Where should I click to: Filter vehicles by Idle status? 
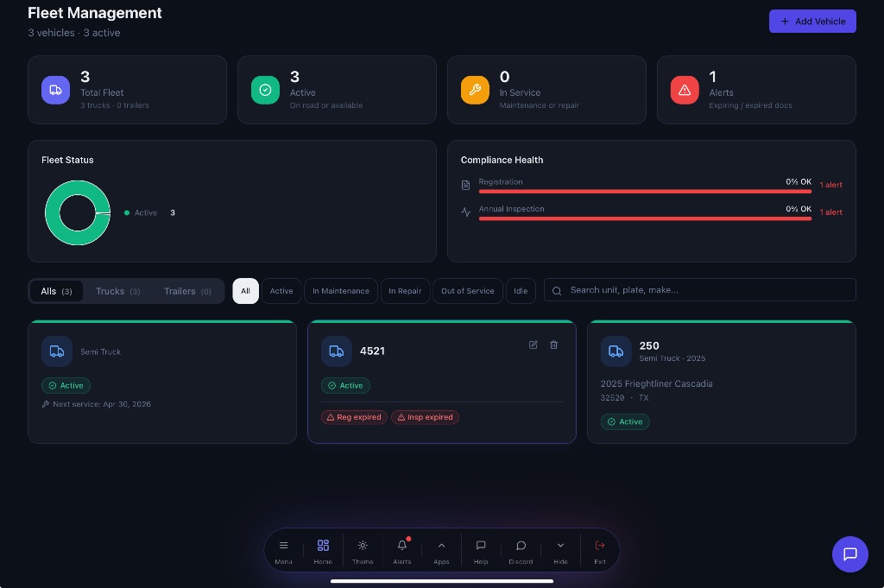[521, 291]
